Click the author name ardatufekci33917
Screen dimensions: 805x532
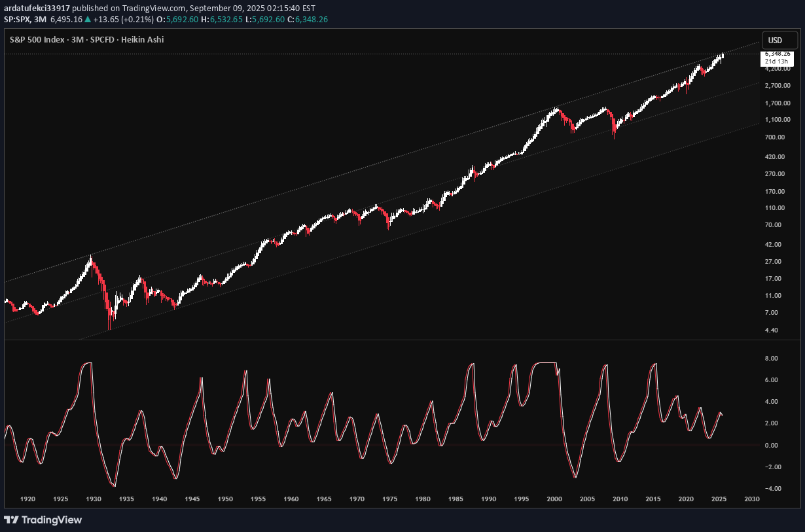[37, 7]
